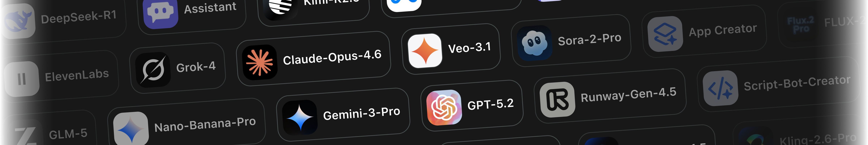Click the Sora-2-Pro cloud icon
This screenshot has height=145, width=868.
(x=534, y=43)
